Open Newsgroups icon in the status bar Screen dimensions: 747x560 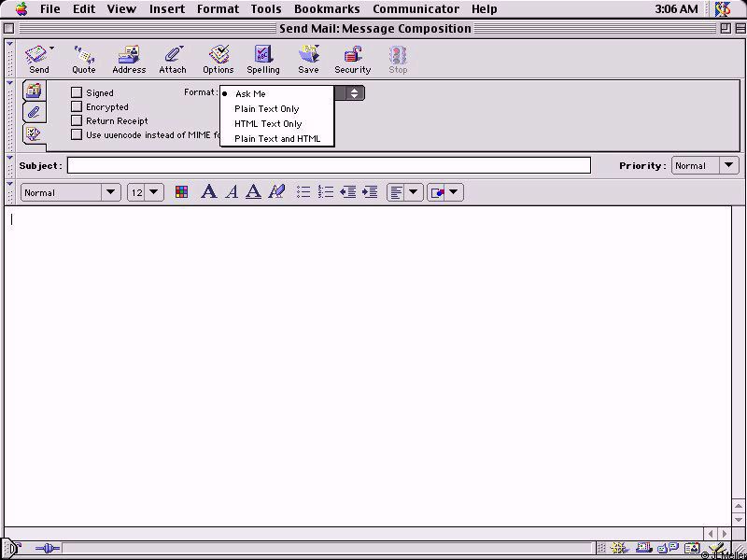click(x=668, y=549)
